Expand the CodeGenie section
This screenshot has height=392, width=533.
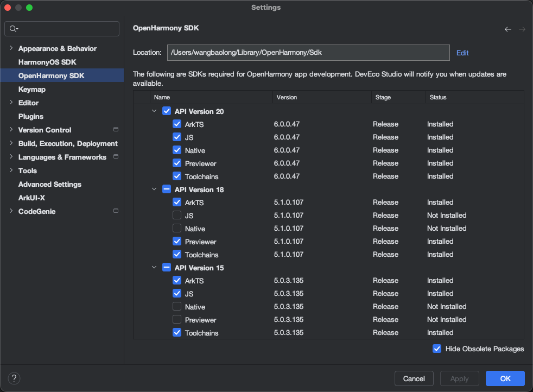[11, 211]
